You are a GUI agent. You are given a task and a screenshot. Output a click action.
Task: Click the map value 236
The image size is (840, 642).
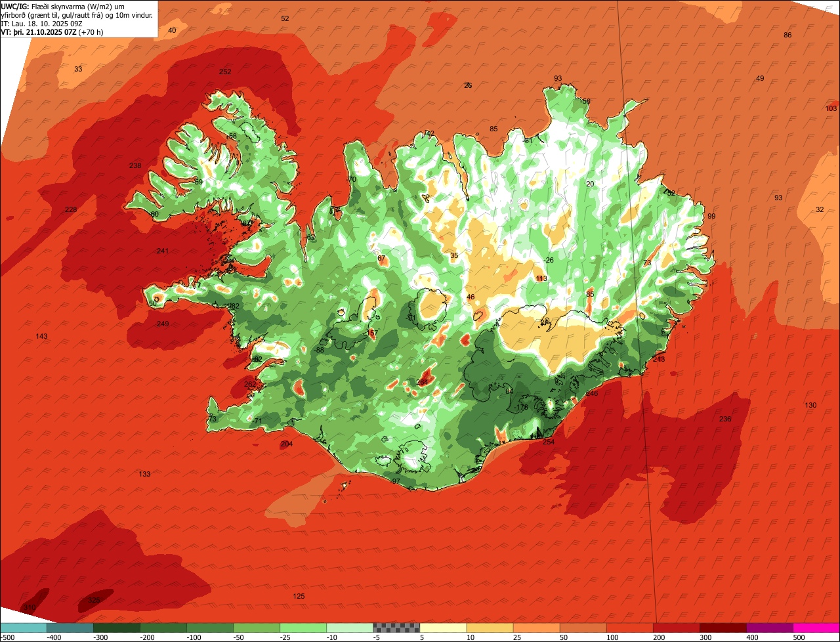[725, 419]
